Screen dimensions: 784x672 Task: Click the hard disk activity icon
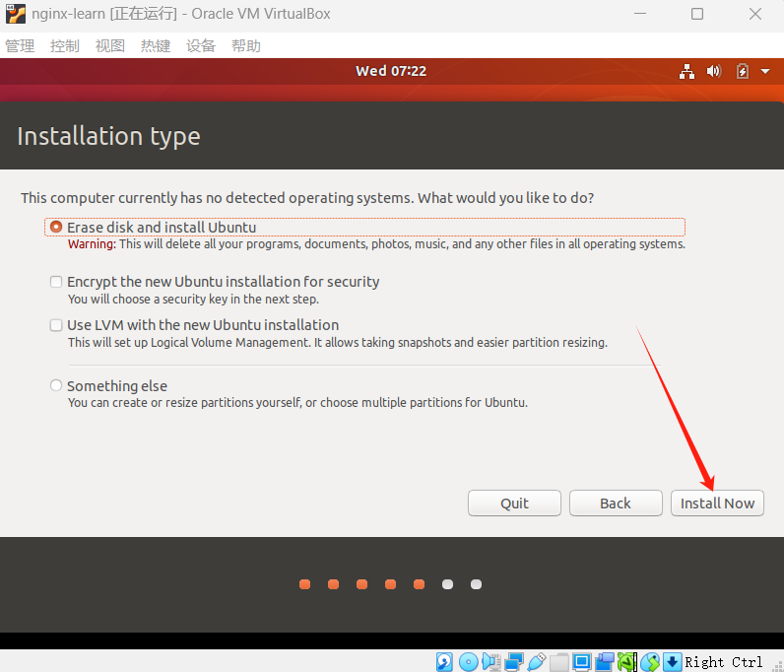coord(444,662)
